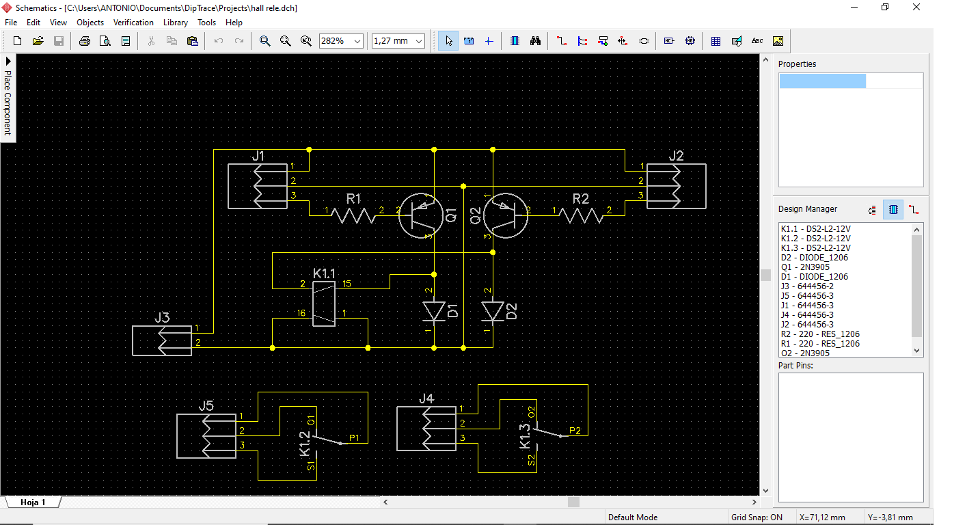Switch to the Hoja 1 sheet tab
The image size is (980, 525).
[x=33, y=502]
